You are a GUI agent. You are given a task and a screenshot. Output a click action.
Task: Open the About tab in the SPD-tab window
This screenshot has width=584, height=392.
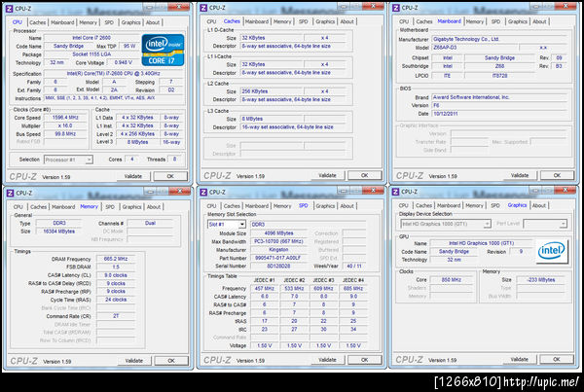coord(347,206)
